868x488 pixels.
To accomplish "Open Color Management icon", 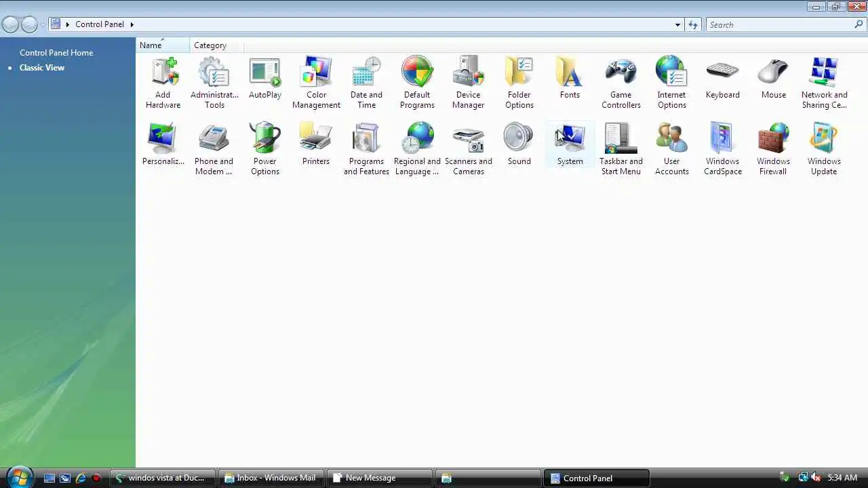I will coord(316,83).
